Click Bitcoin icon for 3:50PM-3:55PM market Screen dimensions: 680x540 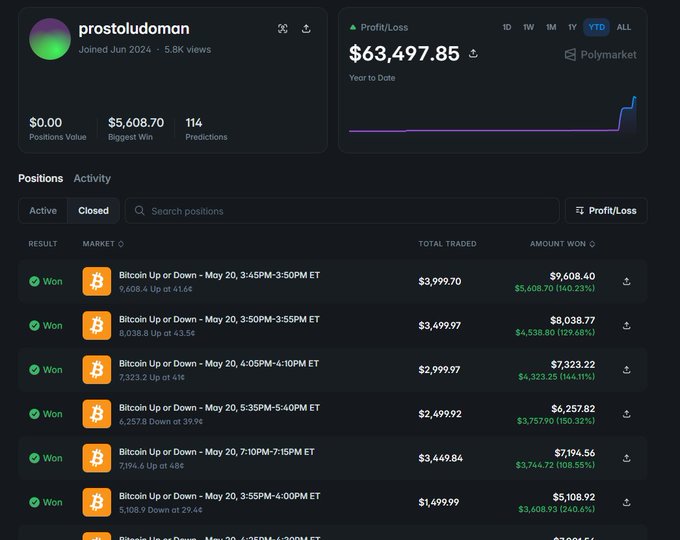(97, 326)
